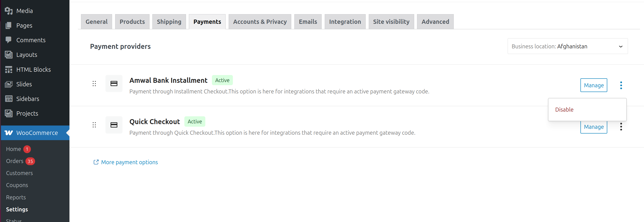Viewport: 644px width, 222px height.
Task: Click the Sidebars icon in sidebar
Action: click(x=9, y=99)
